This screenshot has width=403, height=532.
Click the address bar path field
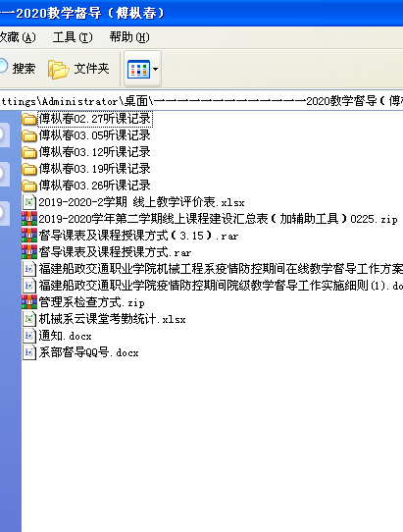click(201, 101)
